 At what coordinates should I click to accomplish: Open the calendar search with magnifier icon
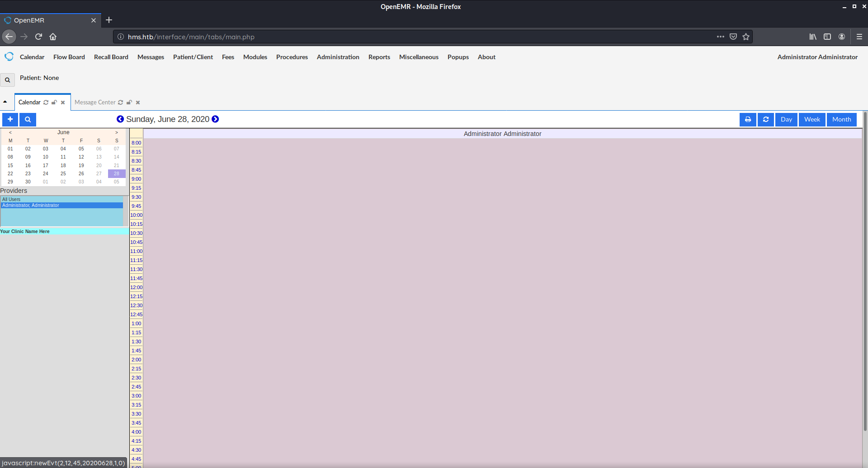(x=28, y=119)
